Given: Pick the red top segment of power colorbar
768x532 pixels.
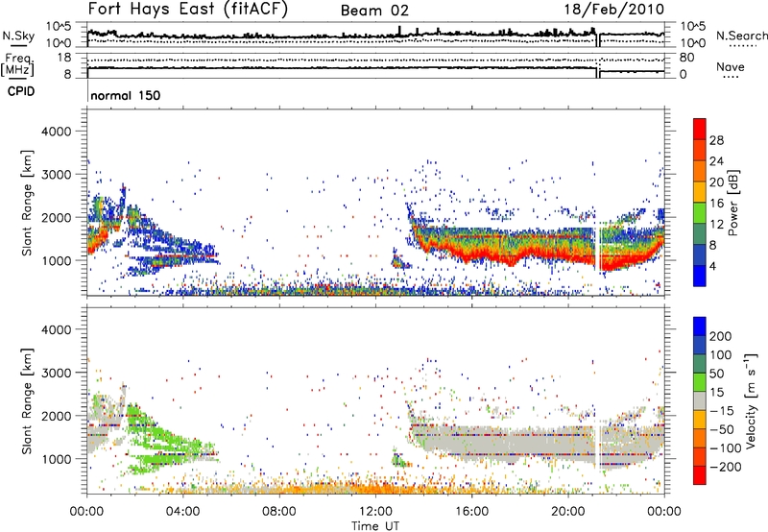Looking at the screenshot, I should [x=700, y=130].
